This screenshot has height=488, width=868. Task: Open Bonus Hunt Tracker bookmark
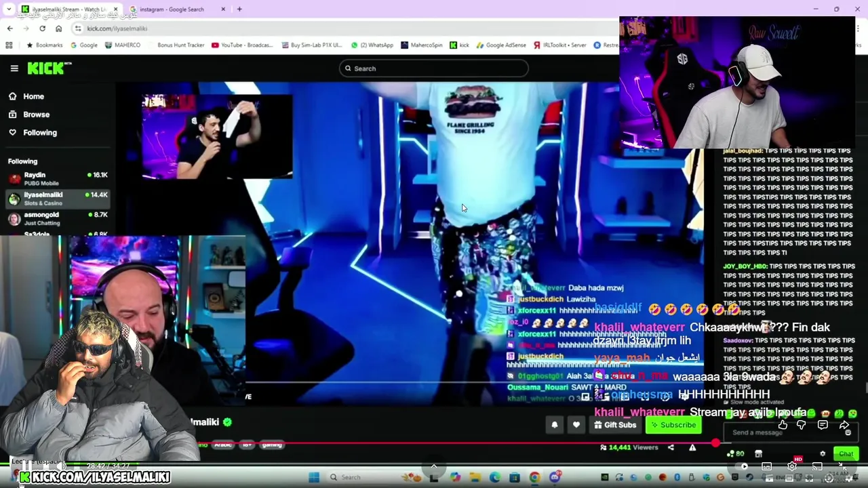tap(180, 45)
